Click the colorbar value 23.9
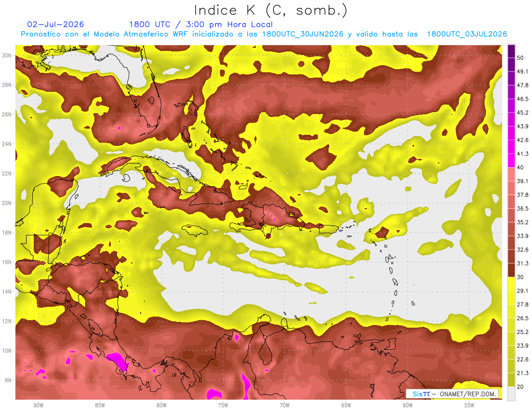This screenshot has height=411, width=532. point(523,346)
